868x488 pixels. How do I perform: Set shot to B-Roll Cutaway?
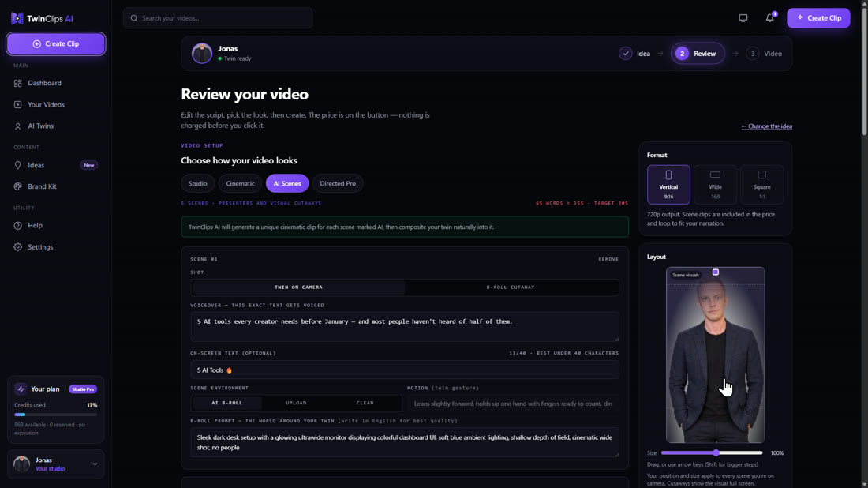click(511, 287)
